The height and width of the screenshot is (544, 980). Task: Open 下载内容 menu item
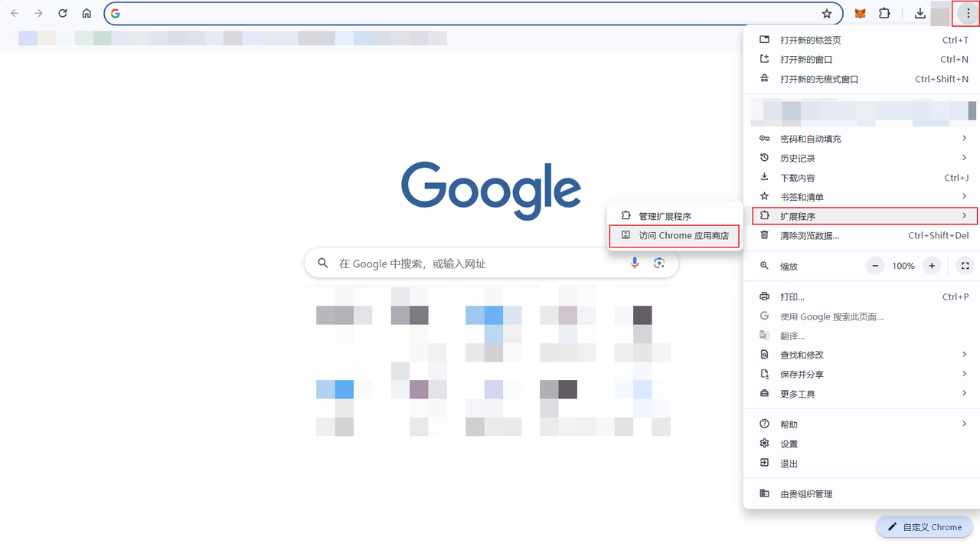(x=861, y=178)
